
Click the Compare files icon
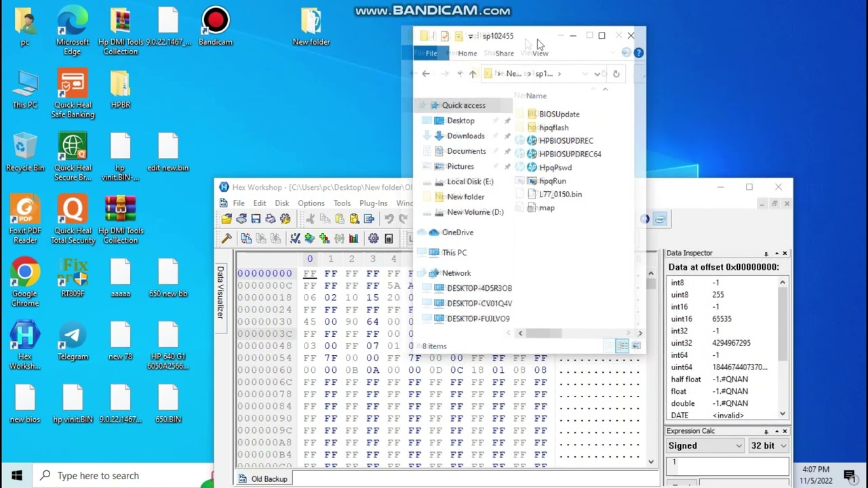point(246,239)
